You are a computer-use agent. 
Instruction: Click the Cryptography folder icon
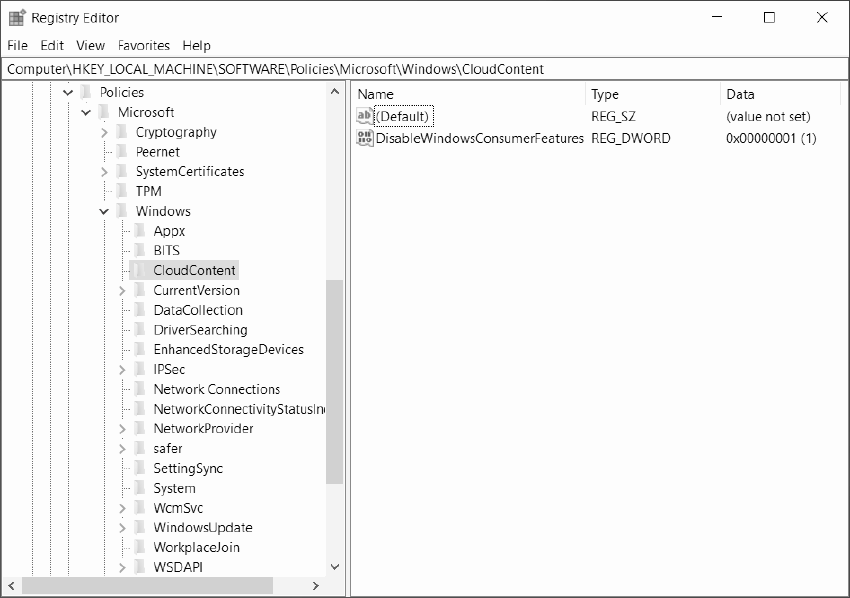[122, 132]
